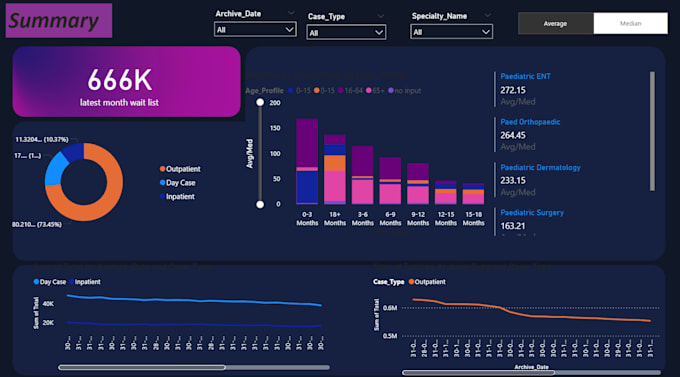
Task: Click the Day Case legend item in the line chart
Action: [50, 282]
